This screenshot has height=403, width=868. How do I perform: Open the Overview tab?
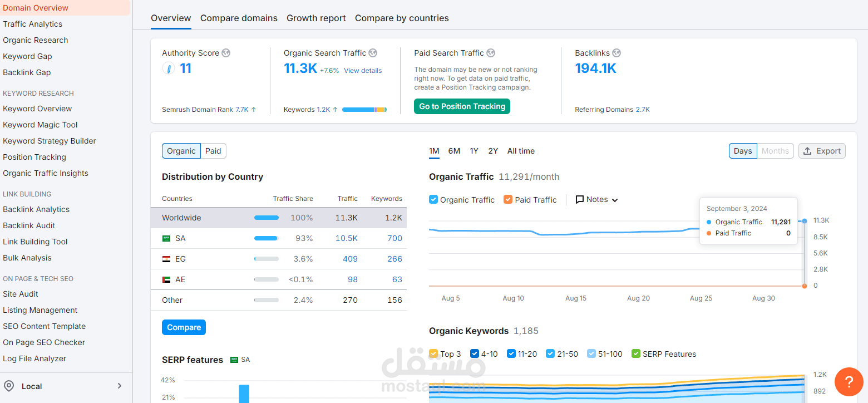coord(171,18)
